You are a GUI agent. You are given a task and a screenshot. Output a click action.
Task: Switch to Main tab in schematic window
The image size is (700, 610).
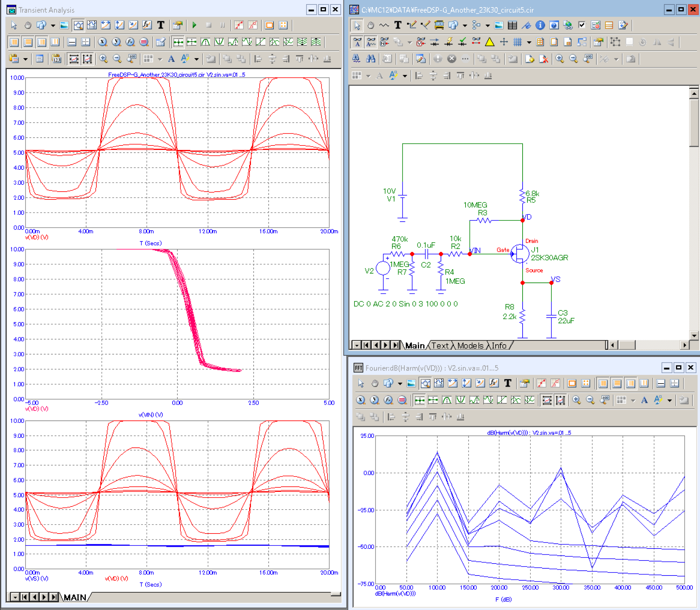coord(415,346)
